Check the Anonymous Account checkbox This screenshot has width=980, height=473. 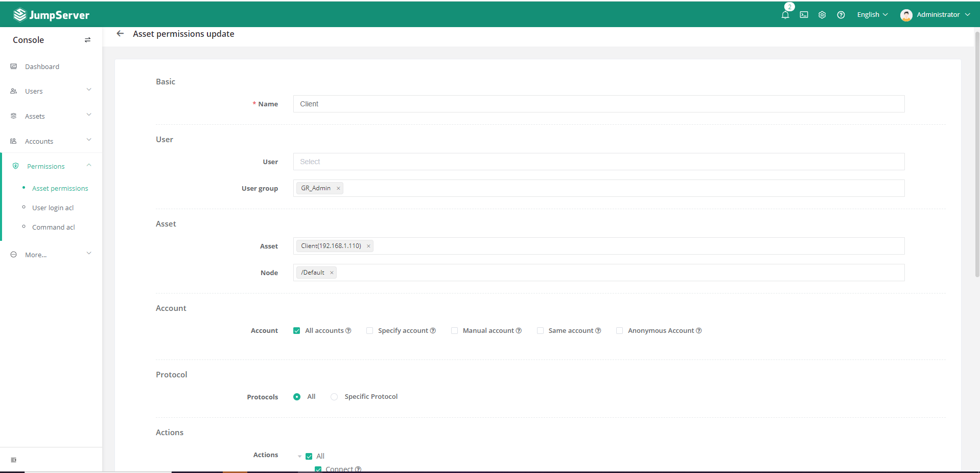click(x=619, y=331)
